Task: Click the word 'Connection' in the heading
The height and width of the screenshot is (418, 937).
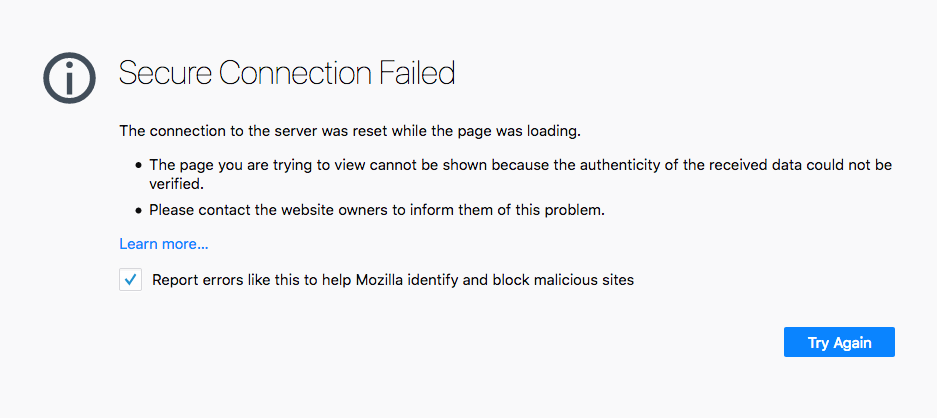Action: tap(296, 73)
